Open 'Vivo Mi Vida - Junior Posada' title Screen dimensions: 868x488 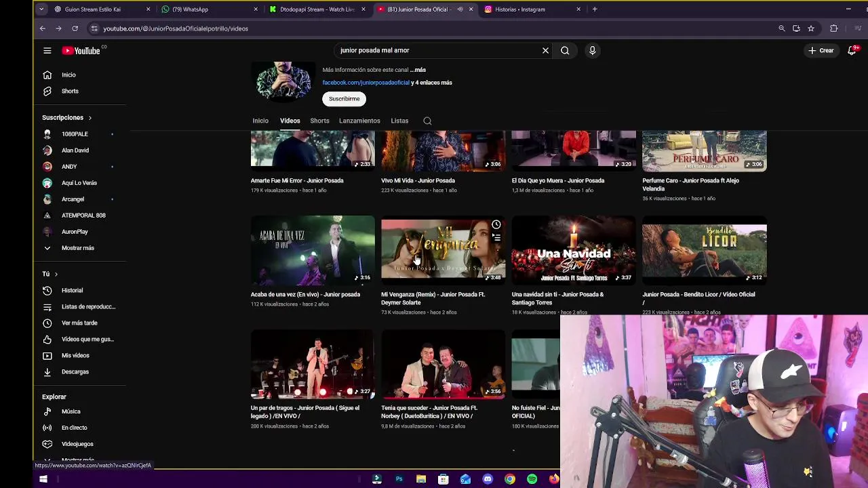coord(418,180)
